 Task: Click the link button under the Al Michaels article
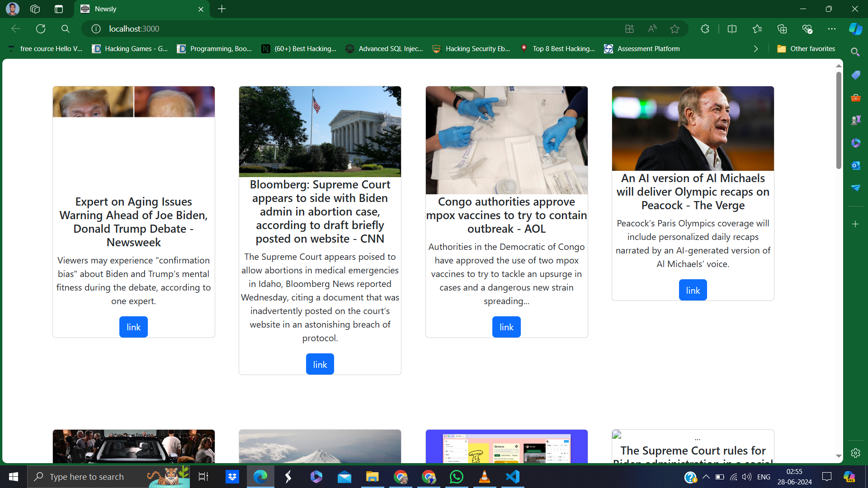pyautogui.click(x=693, y=290)
